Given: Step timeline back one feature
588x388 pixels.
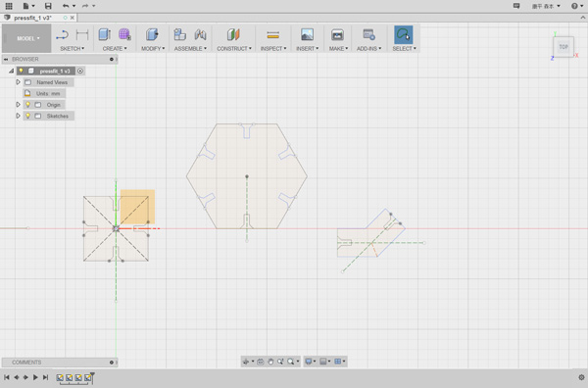Looking at the screenshot, I should 17,377.
